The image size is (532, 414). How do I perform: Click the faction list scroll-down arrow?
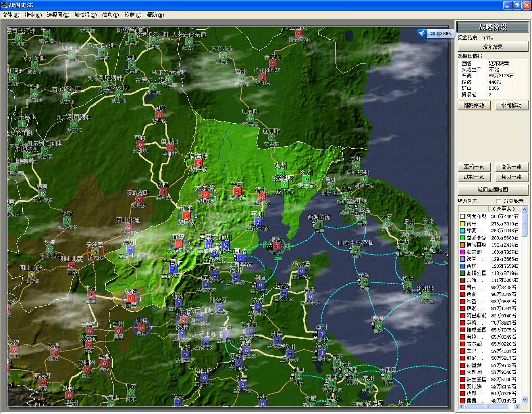pyautogui.click(x=524, y=399)
